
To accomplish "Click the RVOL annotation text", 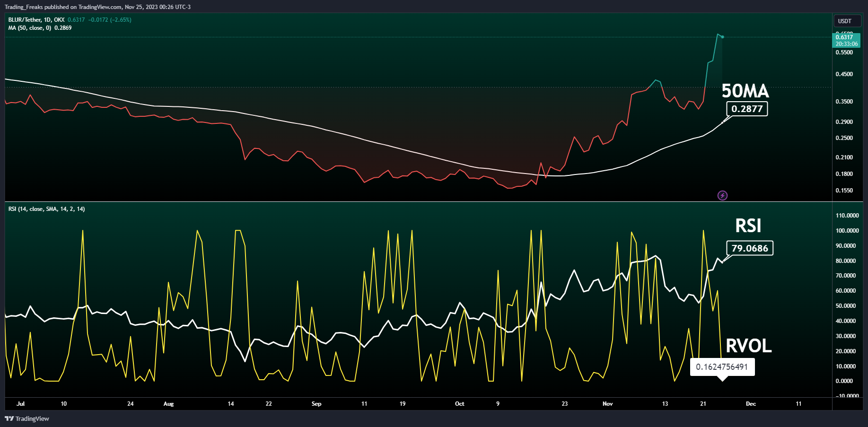I will [x=749, y=346].
